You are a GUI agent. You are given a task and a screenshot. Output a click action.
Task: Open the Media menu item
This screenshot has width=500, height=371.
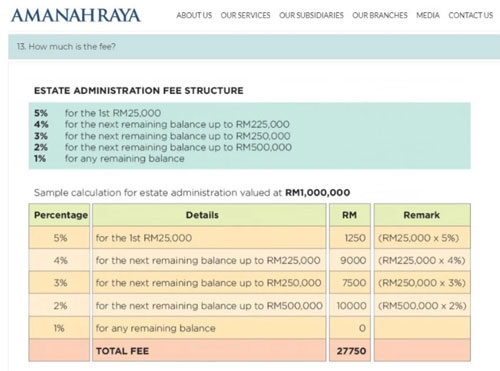click(428, 15)
